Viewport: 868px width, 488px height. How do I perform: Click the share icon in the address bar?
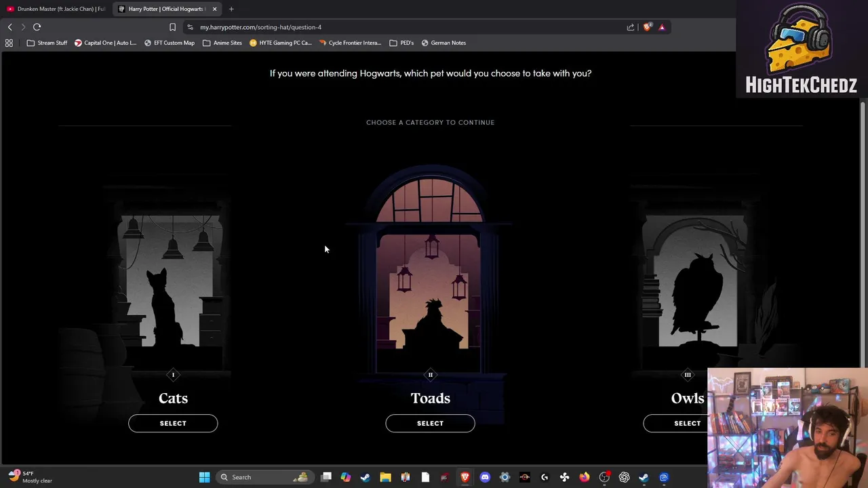[631, 27]
